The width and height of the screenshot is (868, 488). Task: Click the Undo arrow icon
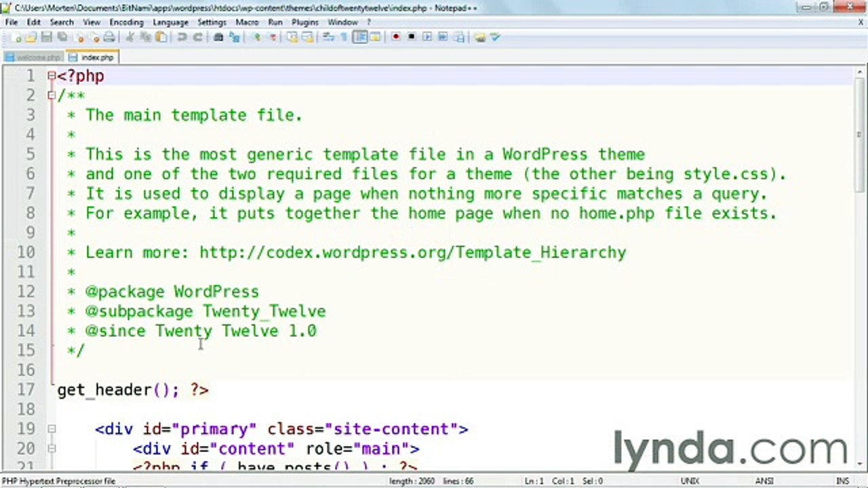click(x=182, y=37)
